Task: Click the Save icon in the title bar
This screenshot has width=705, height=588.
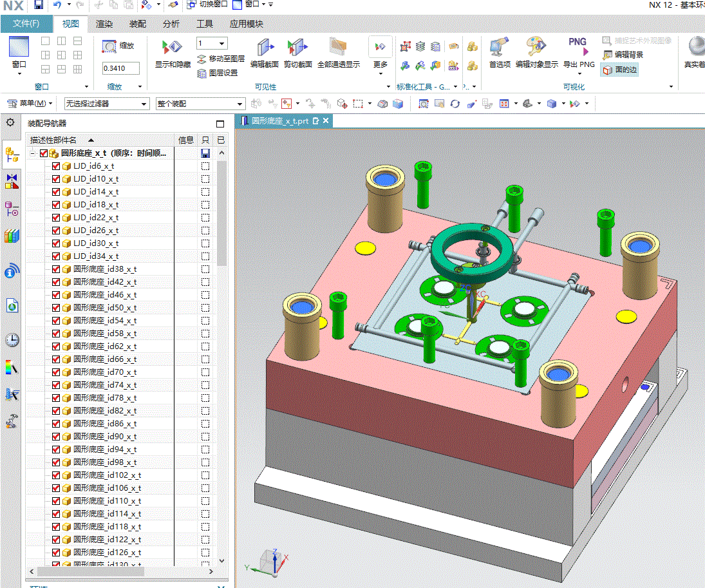Action: coord(38,5)
